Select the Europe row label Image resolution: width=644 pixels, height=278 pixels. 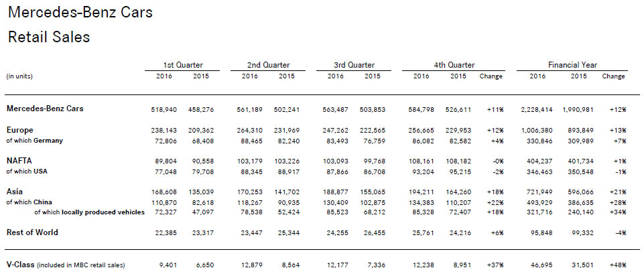pyautogui.click(x=19, y=130)
